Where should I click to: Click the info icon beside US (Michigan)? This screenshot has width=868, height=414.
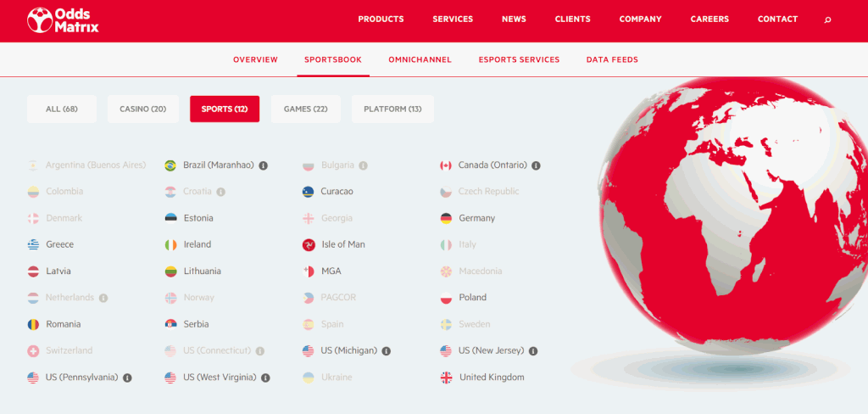(387, 351)
